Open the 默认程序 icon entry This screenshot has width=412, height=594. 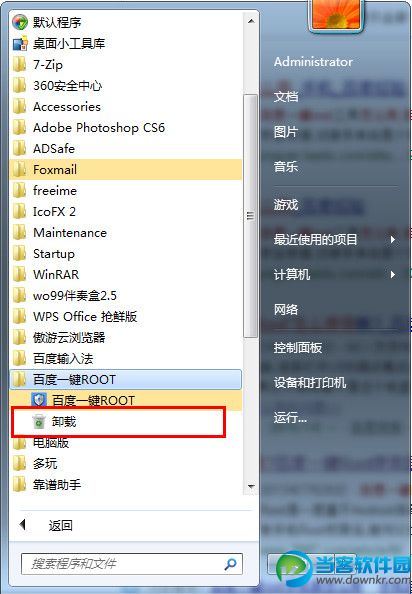click(19, 22)
